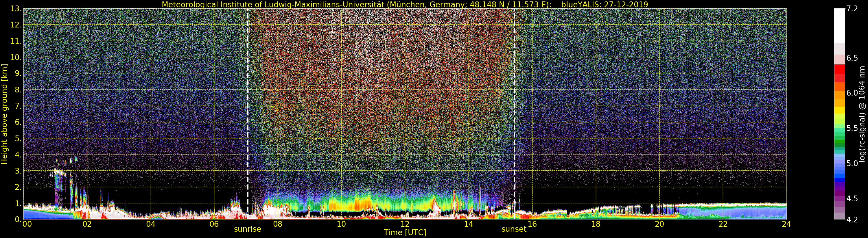Click the time axis tick '16'
The width and height of the screenshot is (868, 238).
coord(532,224)
